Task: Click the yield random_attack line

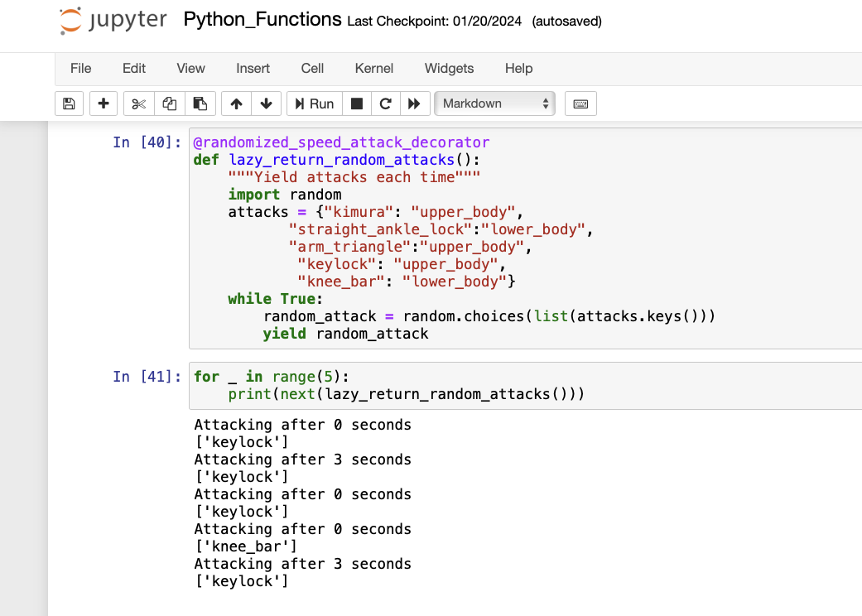Action: click(345, 334)
